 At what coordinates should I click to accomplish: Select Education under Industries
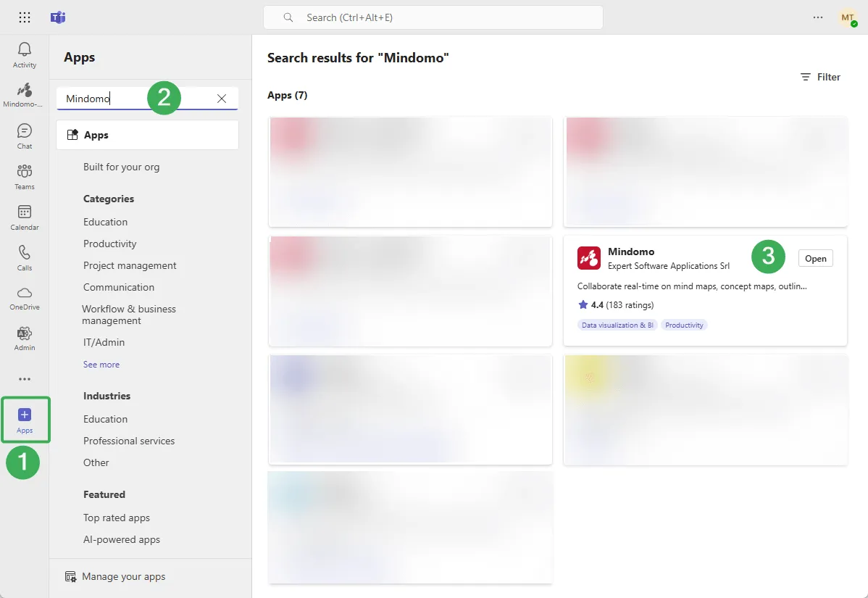(105, 419)
